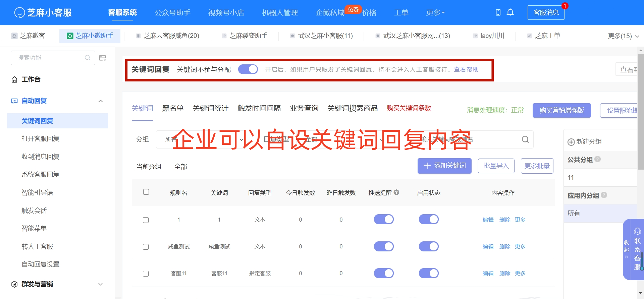Click the 更多批量 button
Image resolution: width=644 pixels, height=299 pixels.
[537, 166]
